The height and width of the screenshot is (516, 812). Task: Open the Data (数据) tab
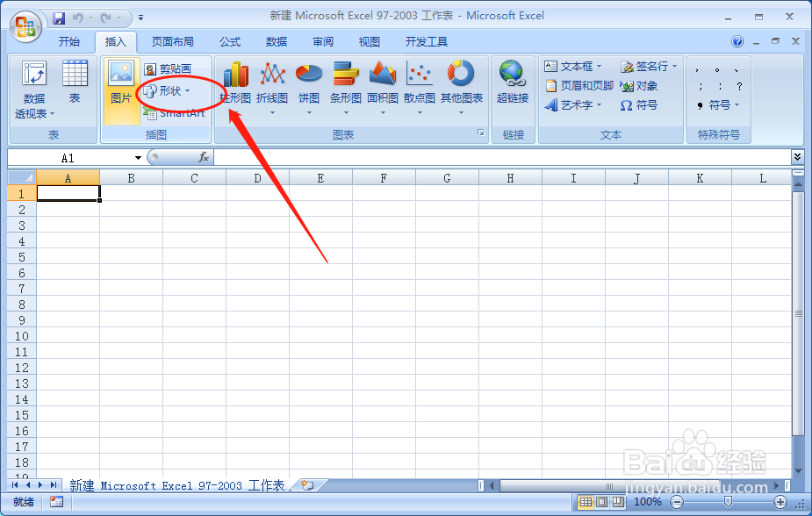(x=276, y=41)
